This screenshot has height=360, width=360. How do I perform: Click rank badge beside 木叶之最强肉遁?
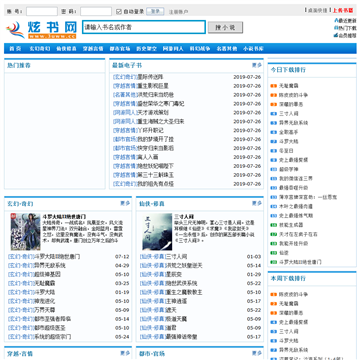(x=274, y=206)
